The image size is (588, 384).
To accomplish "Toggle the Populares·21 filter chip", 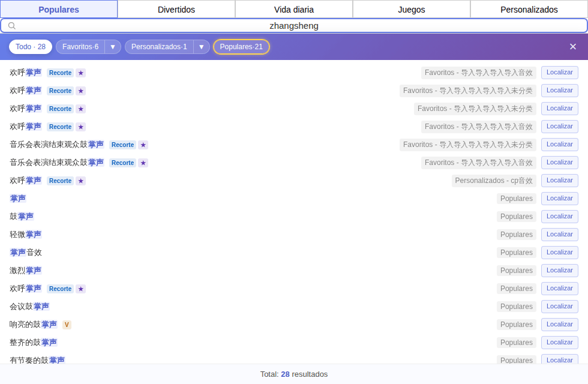I will coord(241,47).
